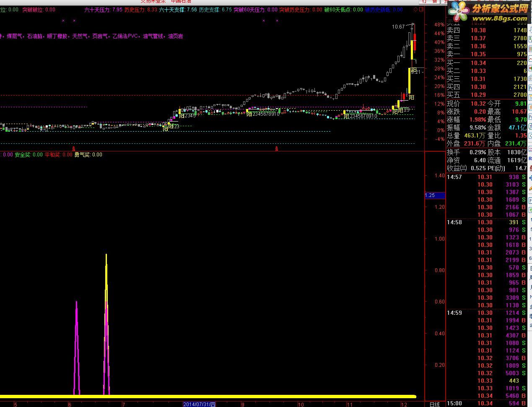Click the 卖四 10.38 ask row

coord(487,30)
